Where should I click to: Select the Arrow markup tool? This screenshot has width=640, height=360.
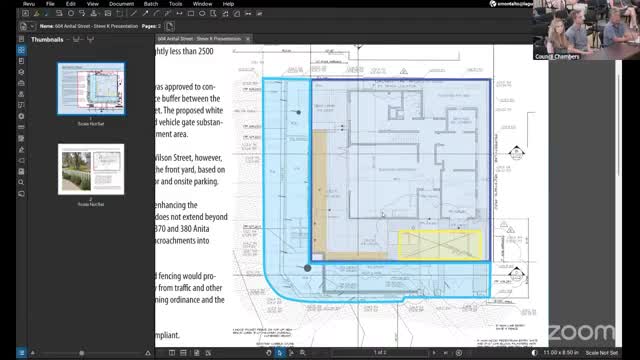coord(145,13)
